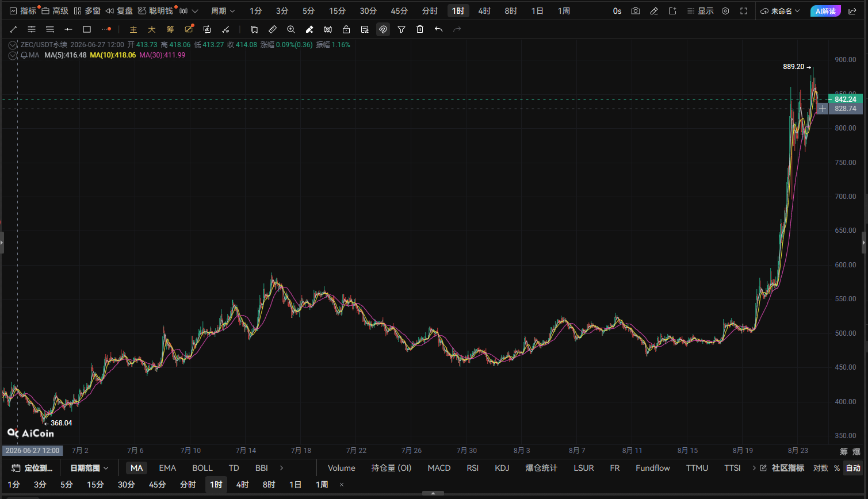Open the 未命名 layout dropdown
Screen dimensions: 868x499
tap(780, 11)
